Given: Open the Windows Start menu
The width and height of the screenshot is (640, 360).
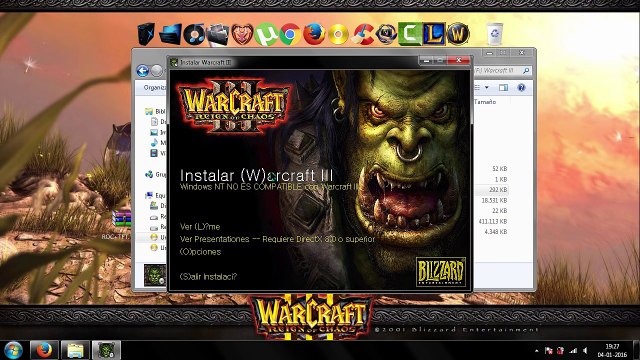Looking at the screenshot, I should click(x=13, y=350).
